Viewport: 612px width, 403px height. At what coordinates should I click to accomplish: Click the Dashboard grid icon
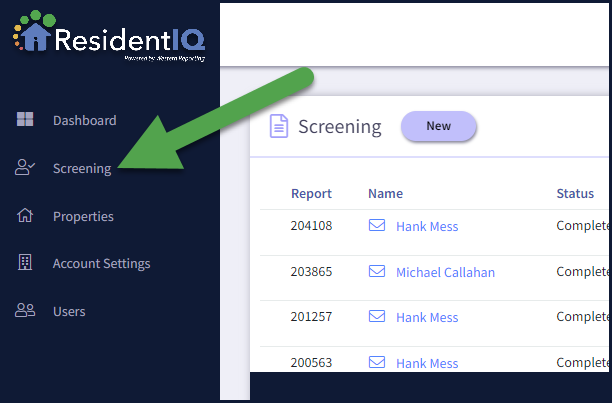coord(25,119)
